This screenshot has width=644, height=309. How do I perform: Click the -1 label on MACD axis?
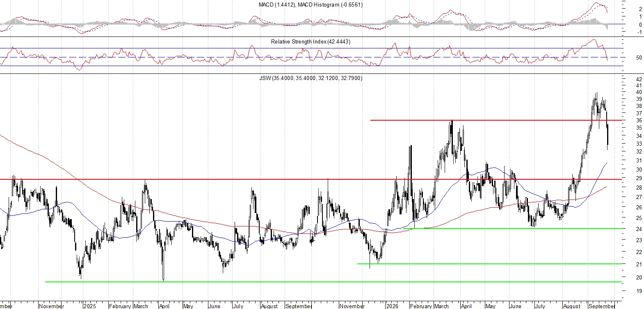click(640, 32)
